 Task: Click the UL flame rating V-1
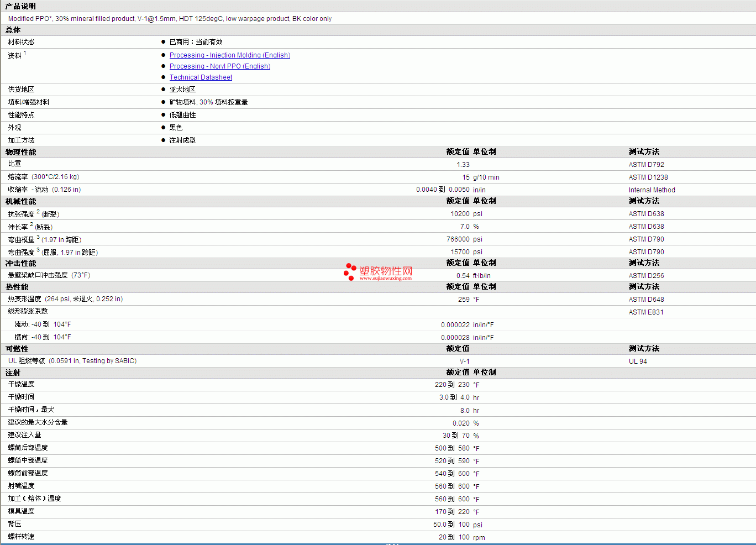[465, 361]
